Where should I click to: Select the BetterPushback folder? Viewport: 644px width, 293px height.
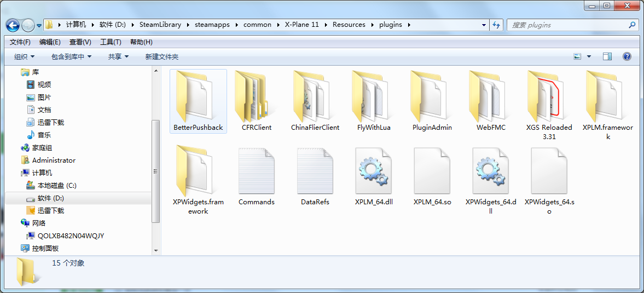(198, 101)
